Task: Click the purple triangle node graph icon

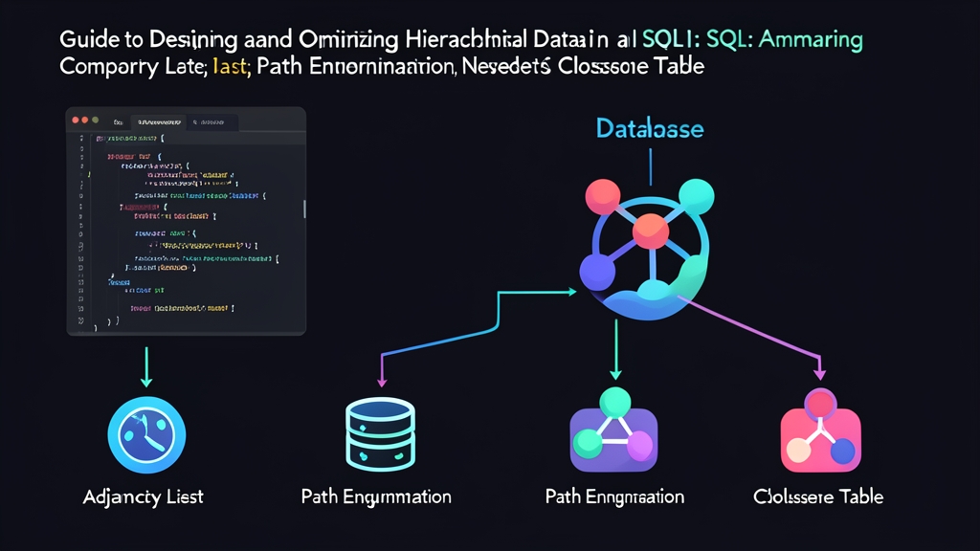Action: coord(613,430)
